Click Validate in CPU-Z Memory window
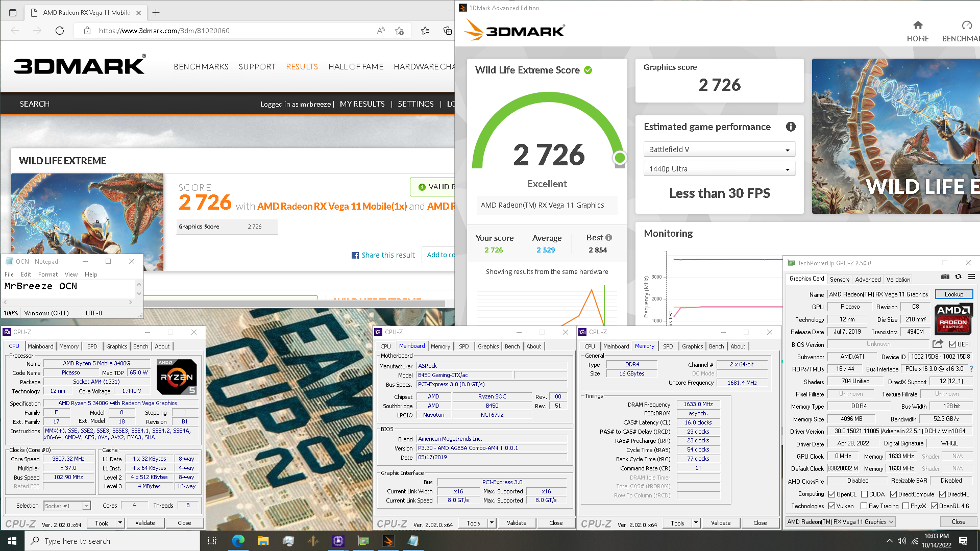The width and height of the screenshot is (980, 551). (720, 522)
